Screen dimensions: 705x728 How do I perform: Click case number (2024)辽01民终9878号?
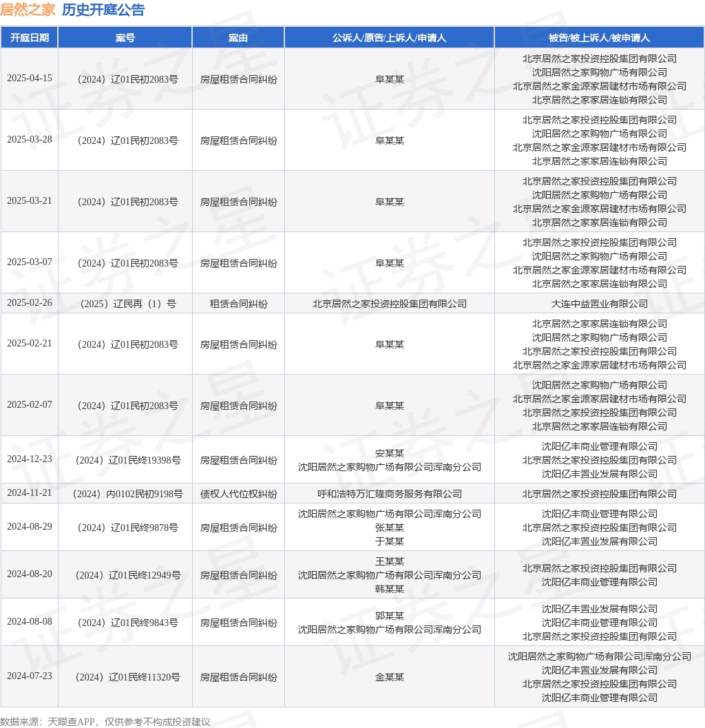pos(127,528)
